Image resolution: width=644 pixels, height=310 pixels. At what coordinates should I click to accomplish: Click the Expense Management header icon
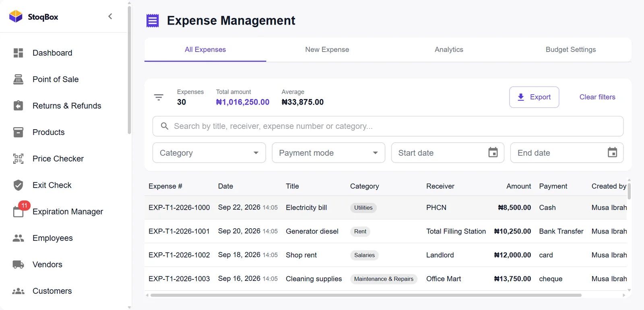click(153, 21)
